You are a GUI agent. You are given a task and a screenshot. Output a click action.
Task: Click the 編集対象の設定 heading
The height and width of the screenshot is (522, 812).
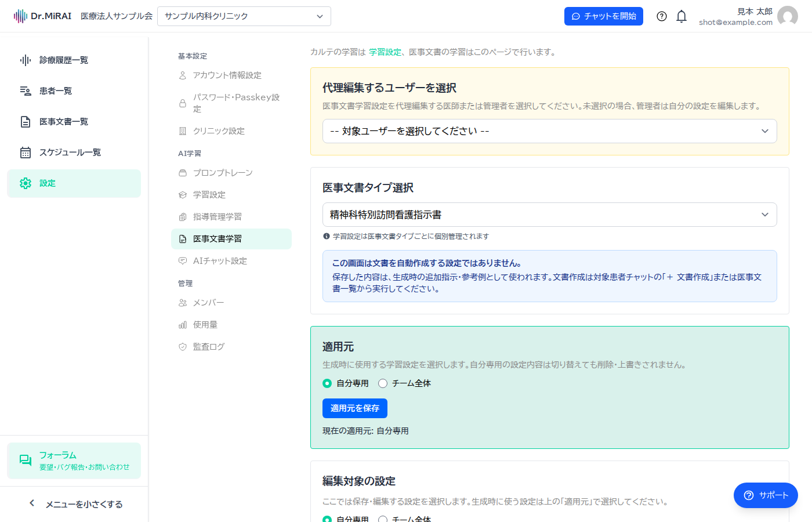click(359, 481)
